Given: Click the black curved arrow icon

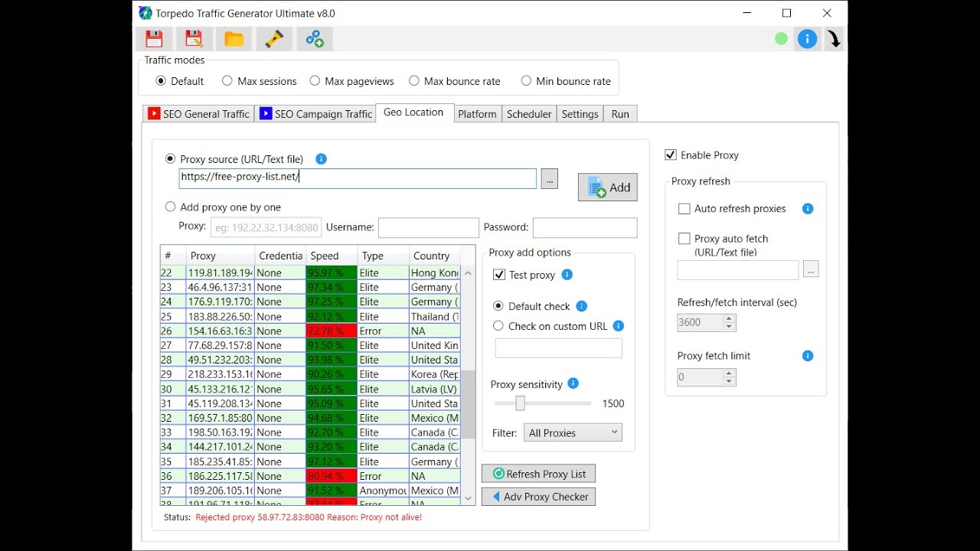Looking at the screenshot, I should pos(834,39).
